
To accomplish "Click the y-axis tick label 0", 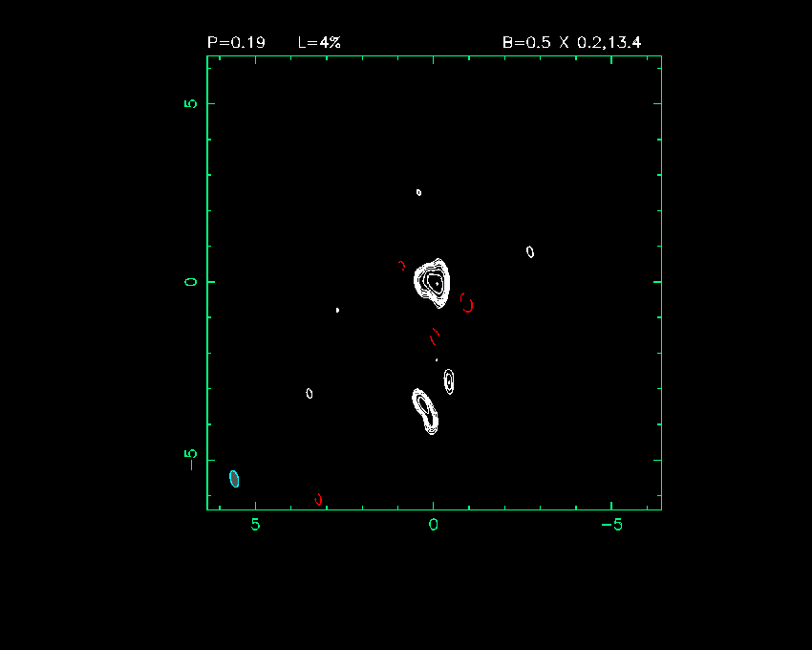I will (x=190, y=282).
